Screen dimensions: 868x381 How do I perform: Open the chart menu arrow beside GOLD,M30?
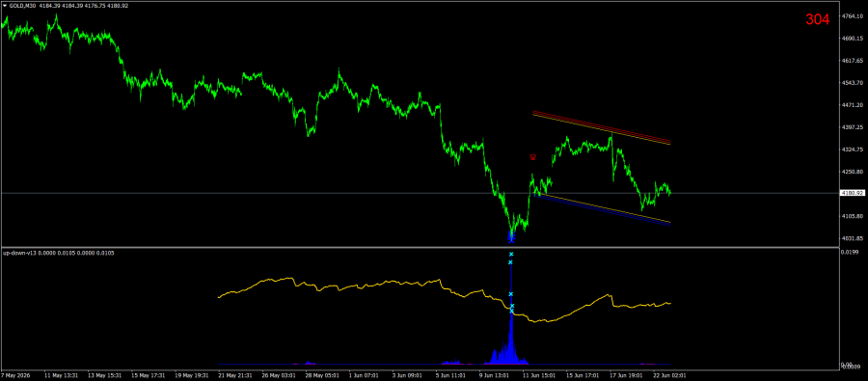5,6
